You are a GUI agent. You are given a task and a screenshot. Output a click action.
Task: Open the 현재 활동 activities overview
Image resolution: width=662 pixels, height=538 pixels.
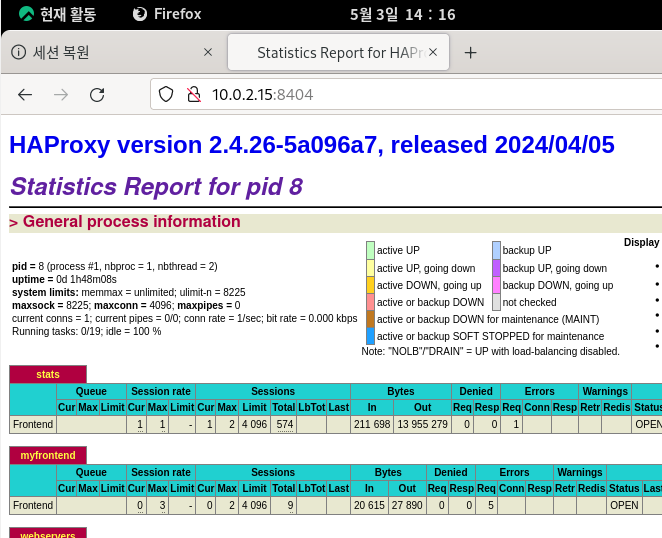[58, 14]
